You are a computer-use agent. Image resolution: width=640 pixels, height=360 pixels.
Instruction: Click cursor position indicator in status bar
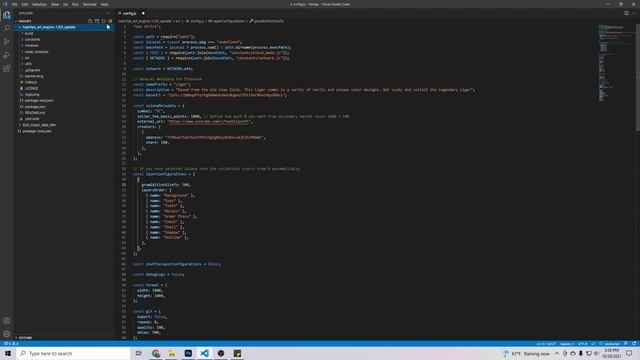coord(546,344)
